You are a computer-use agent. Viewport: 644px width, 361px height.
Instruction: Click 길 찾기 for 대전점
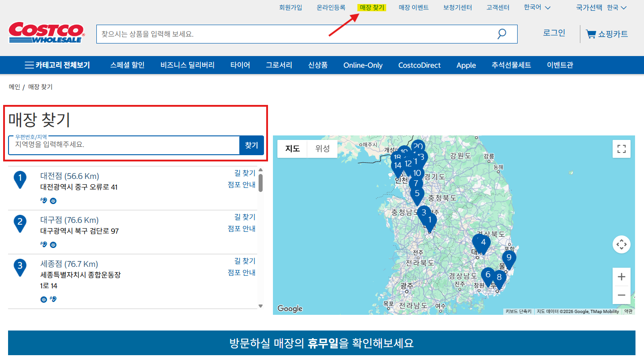[245, 173]
